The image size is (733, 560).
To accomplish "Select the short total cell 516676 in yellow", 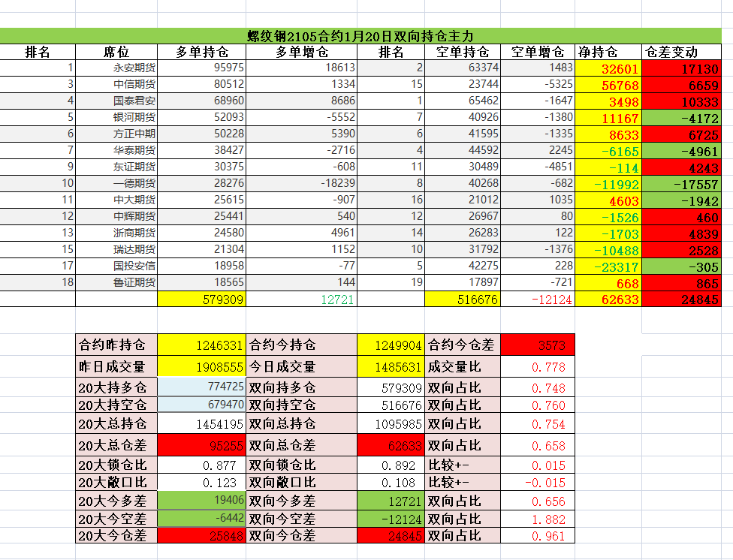I will click(463, 300).
